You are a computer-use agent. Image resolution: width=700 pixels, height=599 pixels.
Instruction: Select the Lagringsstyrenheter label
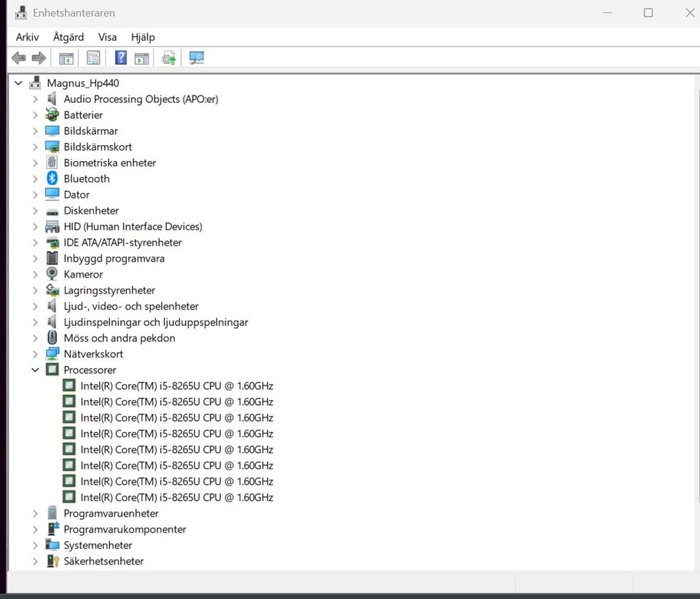click(109, 290)
